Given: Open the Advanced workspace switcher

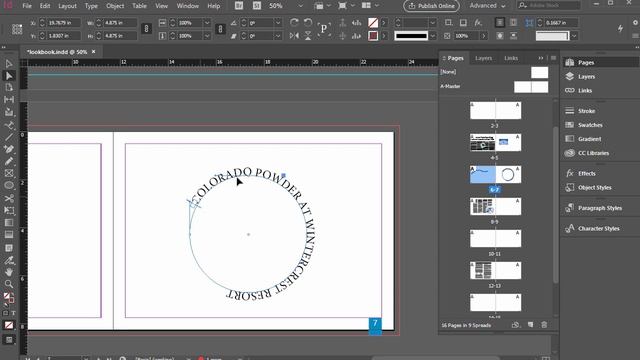Looking at the screenshot, I should (487, 6).
